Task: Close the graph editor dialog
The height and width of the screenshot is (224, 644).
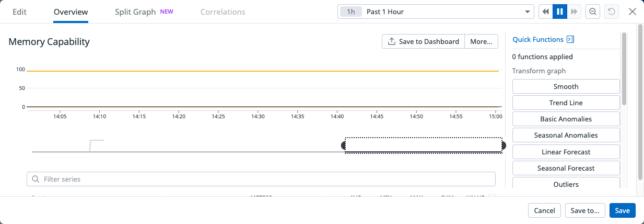Action: [x=632, y=12]
